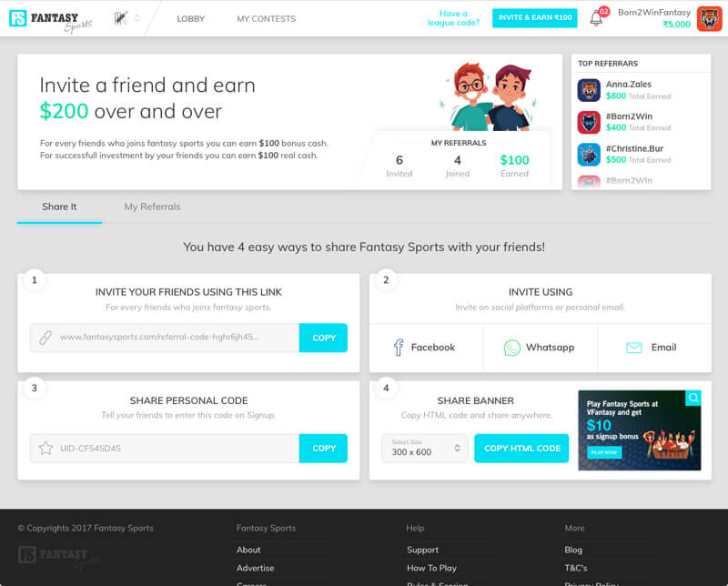
Task: Open the notification bell
Action: (x=596, y=18)
